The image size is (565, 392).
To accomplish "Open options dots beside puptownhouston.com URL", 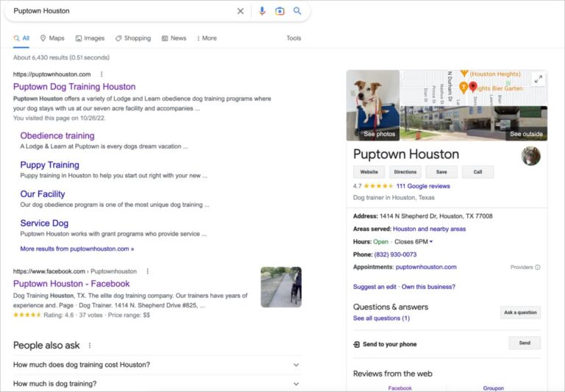I will coord(102,74).
